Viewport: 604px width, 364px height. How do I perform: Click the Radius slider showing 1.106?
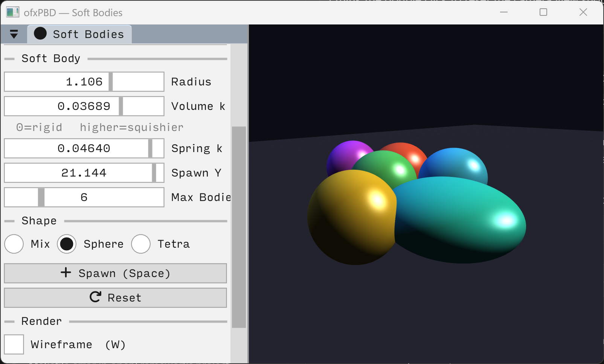tap(84, 82)
